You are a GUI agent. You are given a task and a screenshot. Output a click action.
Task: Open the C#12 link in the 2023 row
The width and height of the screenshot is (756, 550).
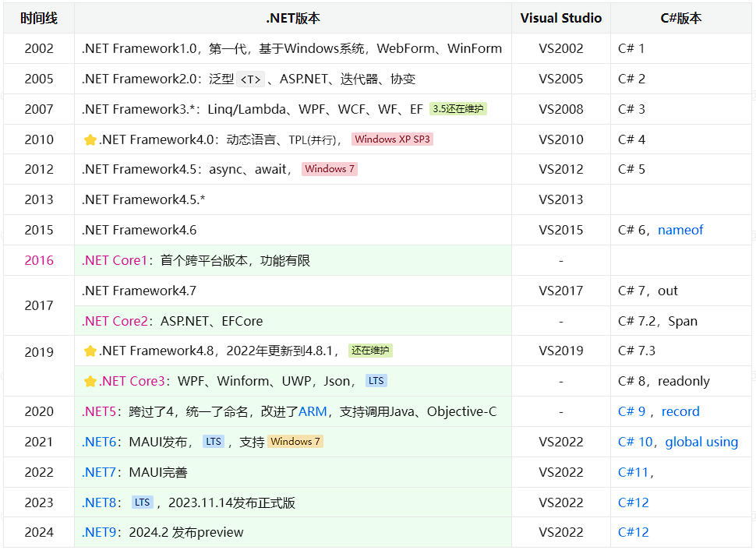pos(633,502)
